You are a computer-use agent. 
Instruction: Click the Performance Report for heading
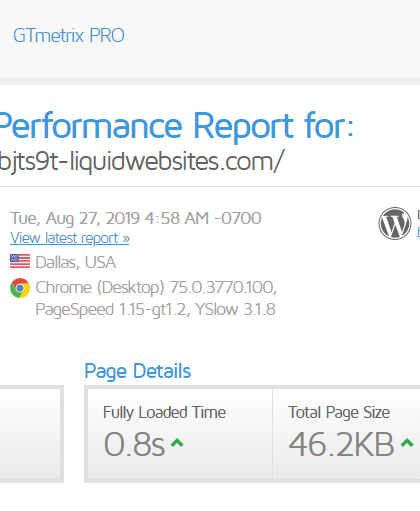(176, 126)
